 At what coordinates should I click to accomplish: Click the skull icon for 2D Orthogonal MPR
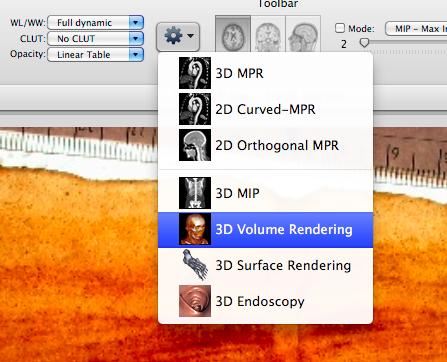pos(195,145)
